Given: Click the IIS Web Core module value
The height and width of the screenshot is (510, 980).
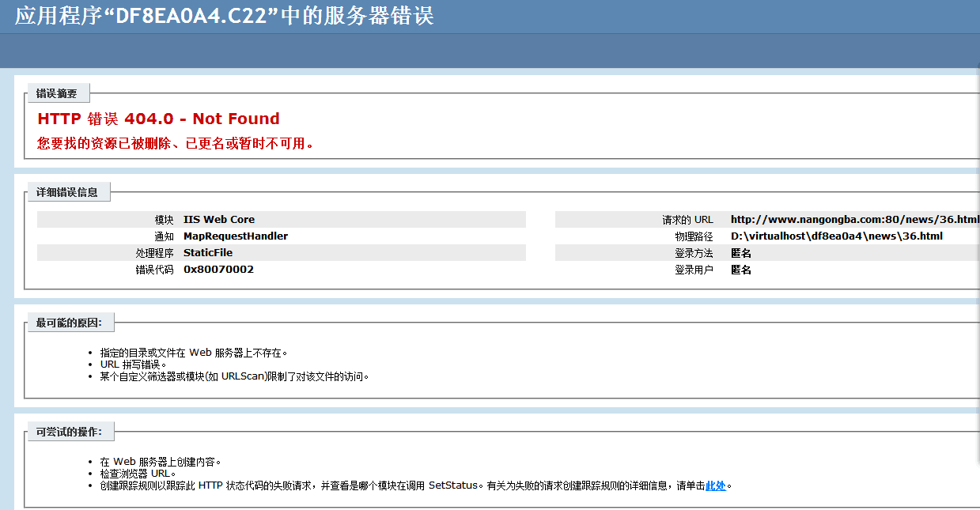Looking at the screenshot, I should click(x=219, y=219).
